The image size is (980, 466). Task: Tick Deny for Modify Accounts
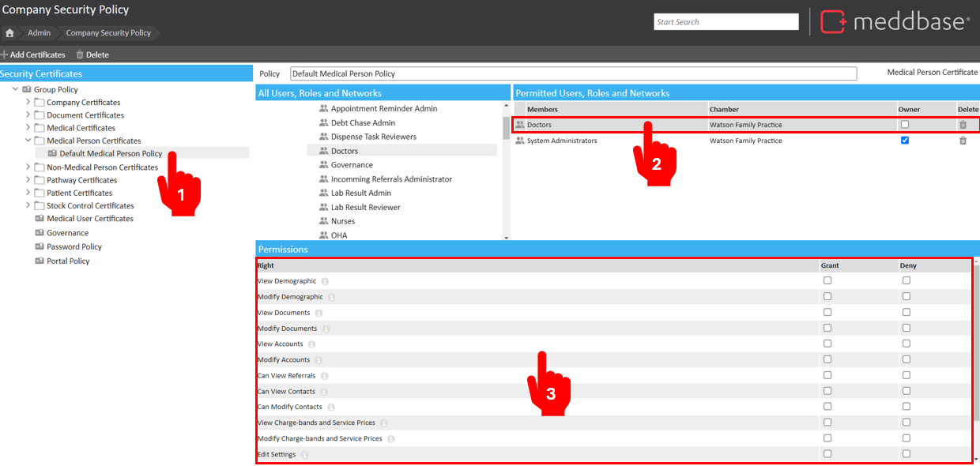(x=906, y=359)
